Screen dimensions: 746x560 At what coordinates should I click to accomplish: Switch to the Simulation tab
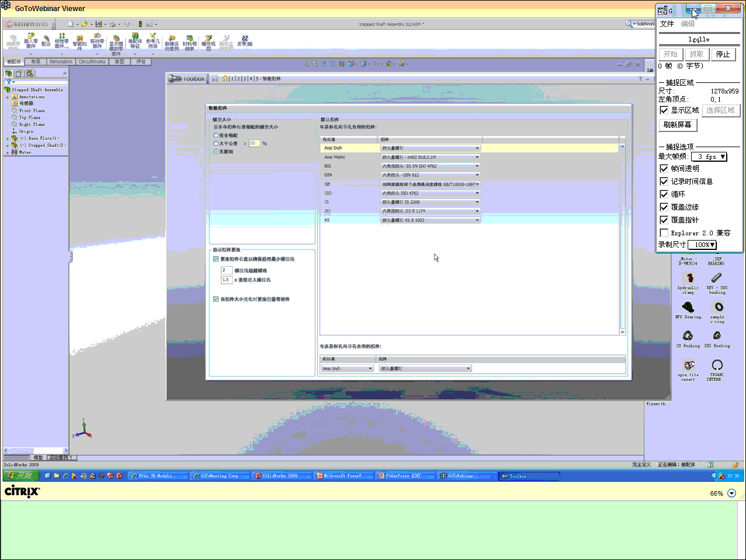(61, 61)
